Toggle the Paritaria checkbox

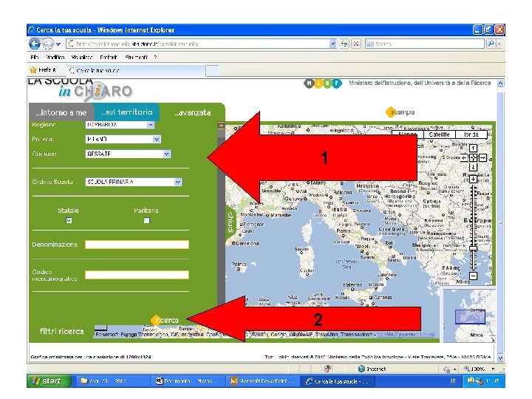(x=146, y=220)
